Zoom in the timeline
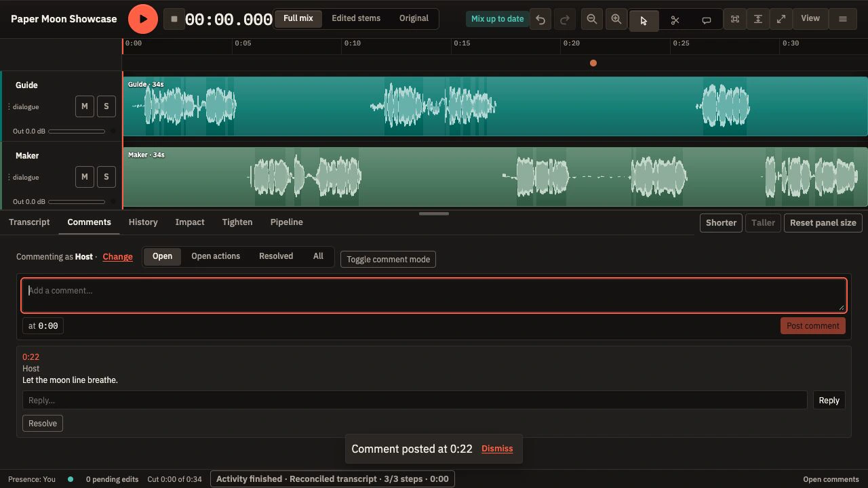This screenshot has height=488, width=868. [x=616, y=19]
